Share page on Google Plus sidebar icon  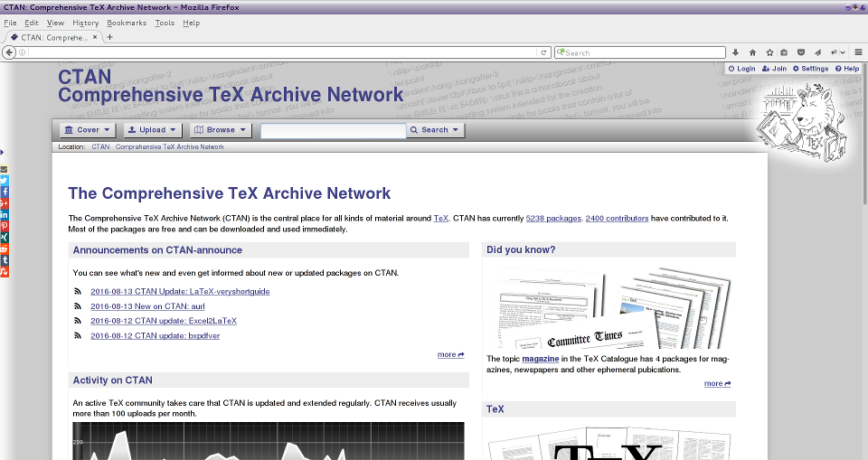tap(4, 203)
